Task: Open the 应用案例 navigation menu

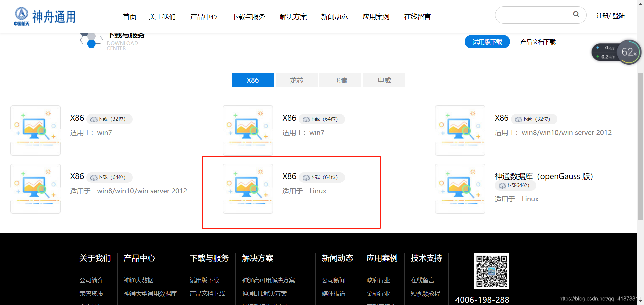Action: (376, 16)
